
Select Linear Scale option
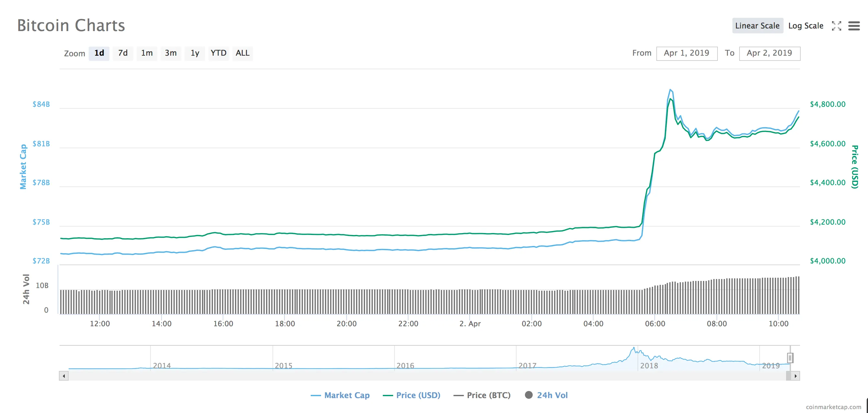point(757,26)
